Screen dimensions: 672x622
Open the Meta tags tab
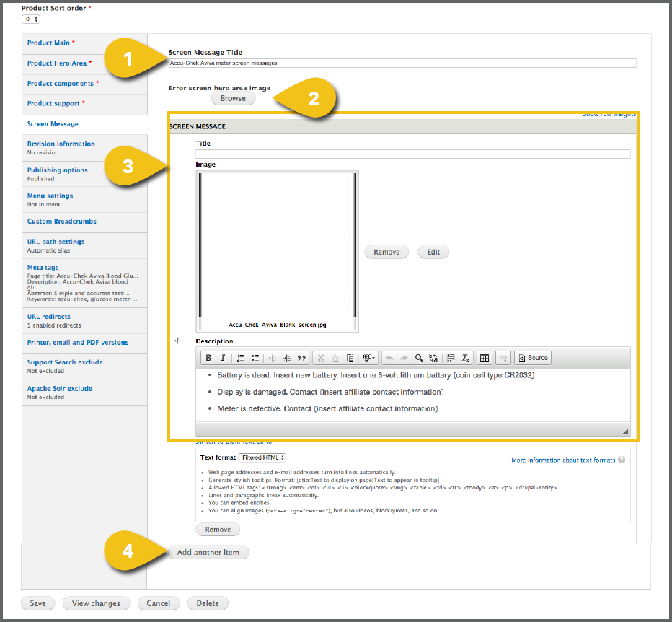pyautogui.click(x=84, y=283)
